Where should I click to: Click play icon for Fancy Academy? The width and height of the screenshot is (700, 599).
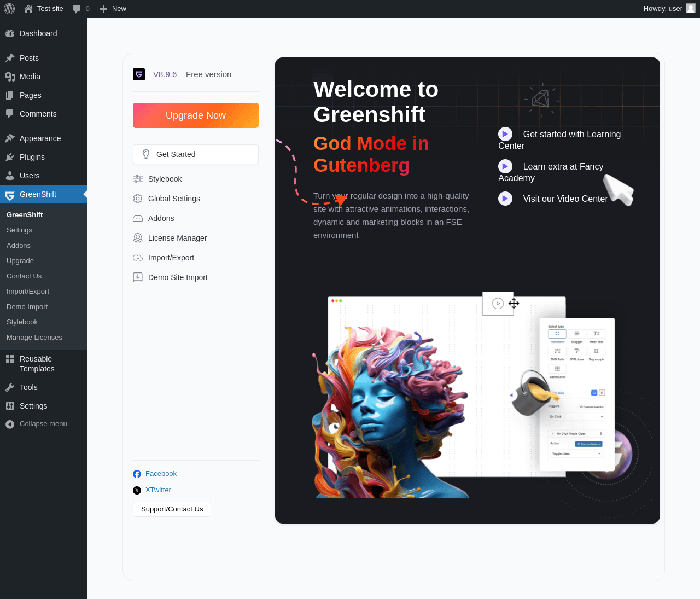click(x=505, y=166)
